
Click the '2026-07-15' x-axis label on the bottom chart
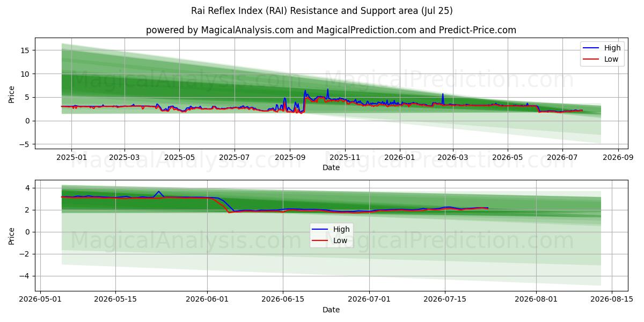445,299
